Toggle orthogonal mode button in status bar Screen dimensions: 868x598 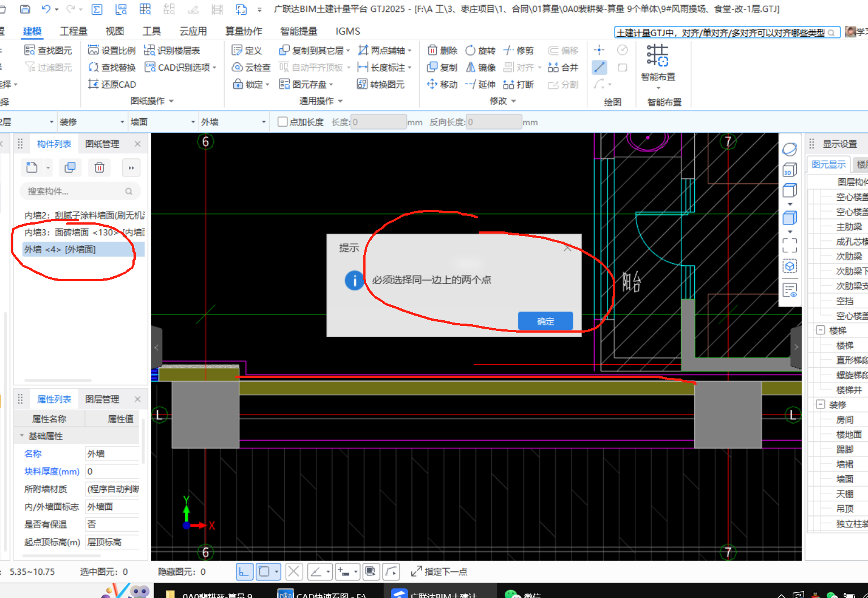click(244, 572)
